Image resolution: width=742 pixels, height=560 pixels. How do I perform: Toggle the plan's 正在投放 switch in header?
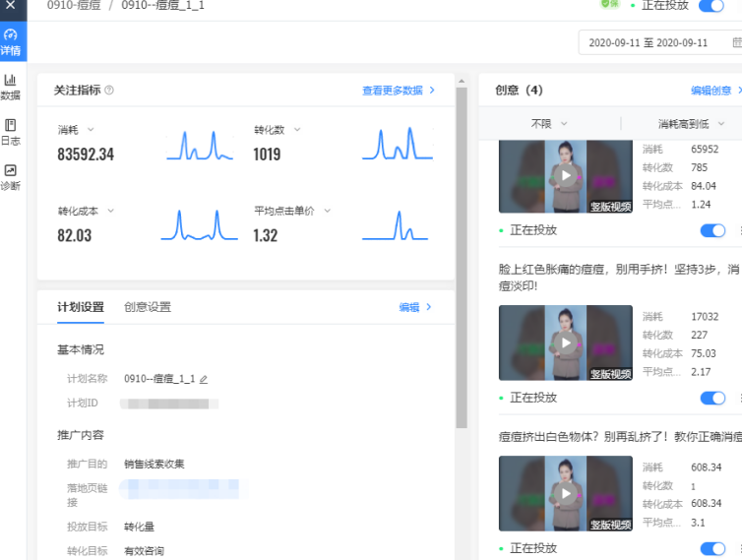click(711, 6)
